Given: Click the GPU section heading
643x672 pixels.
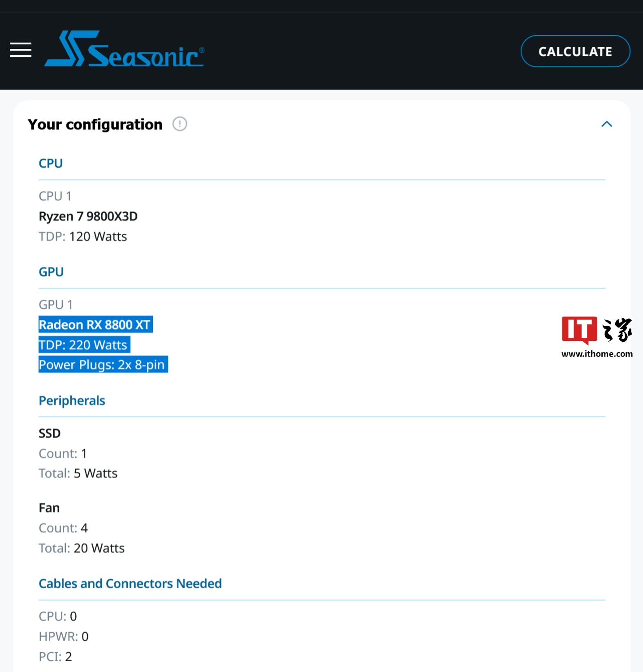Looking at the screenshot, I should [51, 272].
